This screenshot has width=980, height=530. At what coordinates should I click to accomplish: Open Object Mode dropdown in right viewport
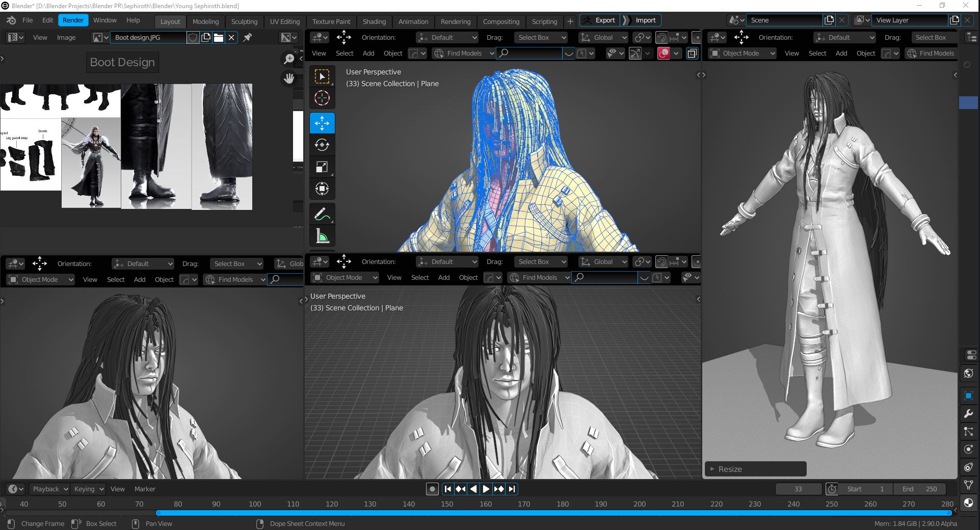[742, 53]
